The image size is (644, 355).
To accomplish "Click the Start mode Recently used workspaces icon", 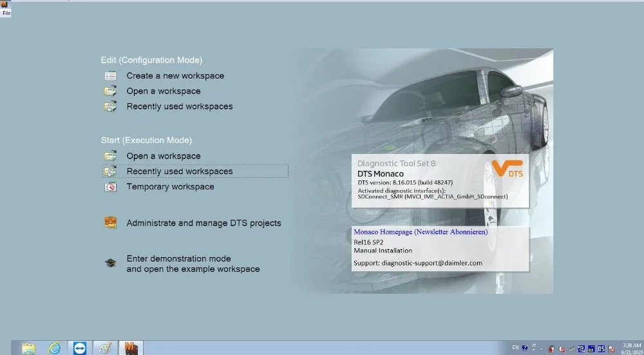I will point(111,171).
